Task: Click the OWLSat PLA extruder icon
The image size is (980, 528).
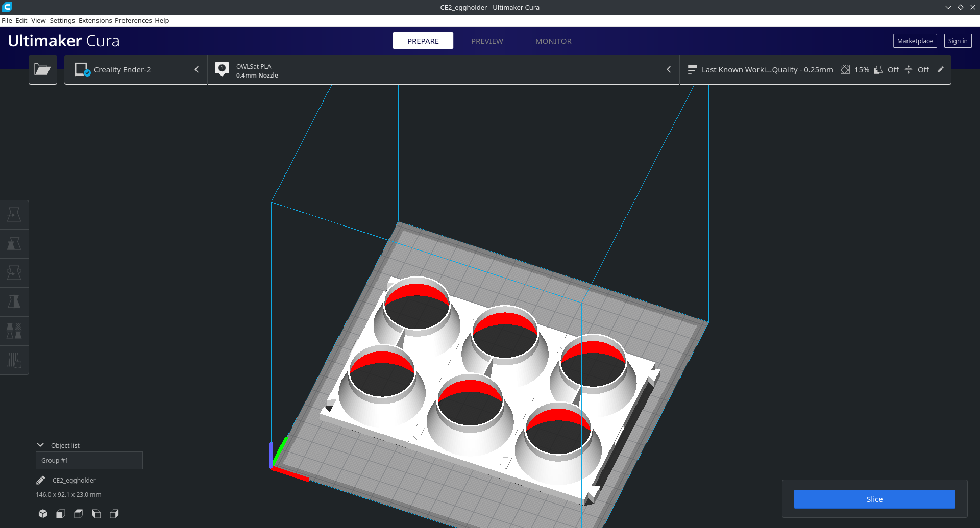Action: (x=222, y=69)
